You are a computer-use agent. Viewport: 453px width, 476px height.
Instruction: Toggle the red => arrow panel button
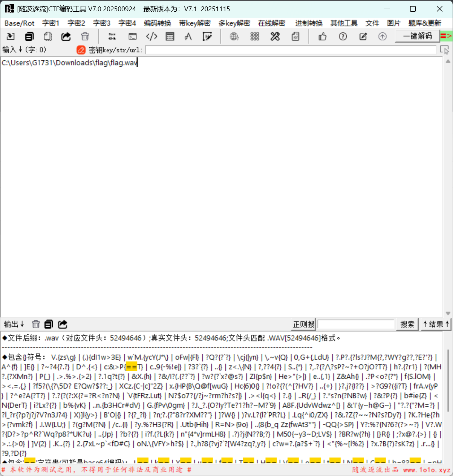click(x=446, y=36)
